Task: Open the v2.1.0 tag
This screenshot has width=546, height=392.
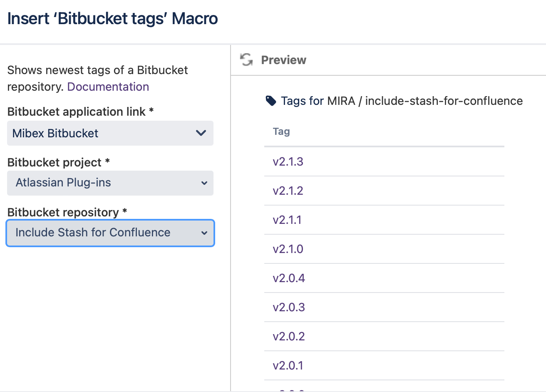Action: click(288, 249)
